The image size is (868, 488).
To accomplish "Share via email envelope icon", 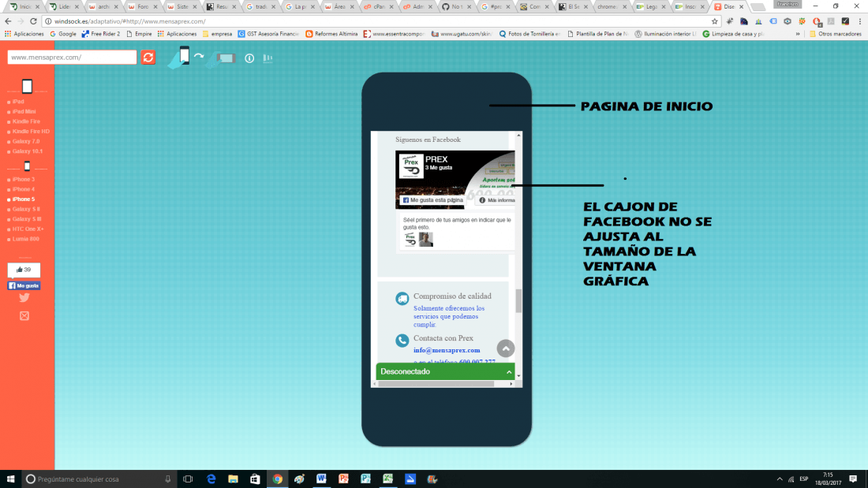I will pyautogui.click(x=24, y=316).
